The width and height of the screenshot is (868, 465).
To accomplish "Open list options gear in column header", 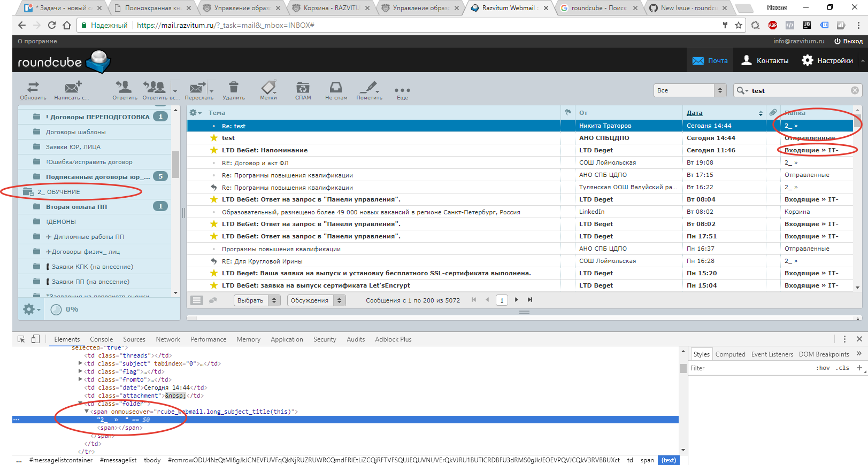I will (195, 113).
